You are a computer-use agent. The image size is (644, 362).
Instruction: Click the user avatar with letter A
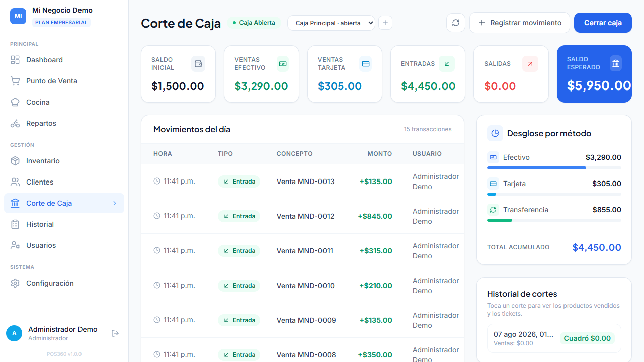[14, 333]
